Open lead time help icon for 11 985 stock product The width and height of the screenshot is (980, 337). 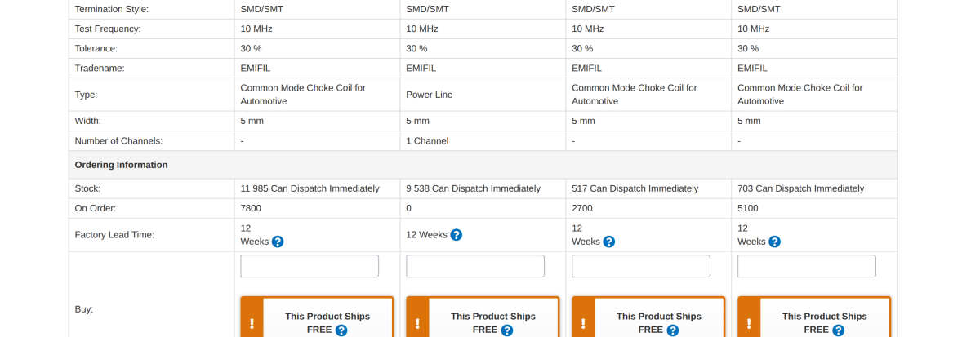278,242
